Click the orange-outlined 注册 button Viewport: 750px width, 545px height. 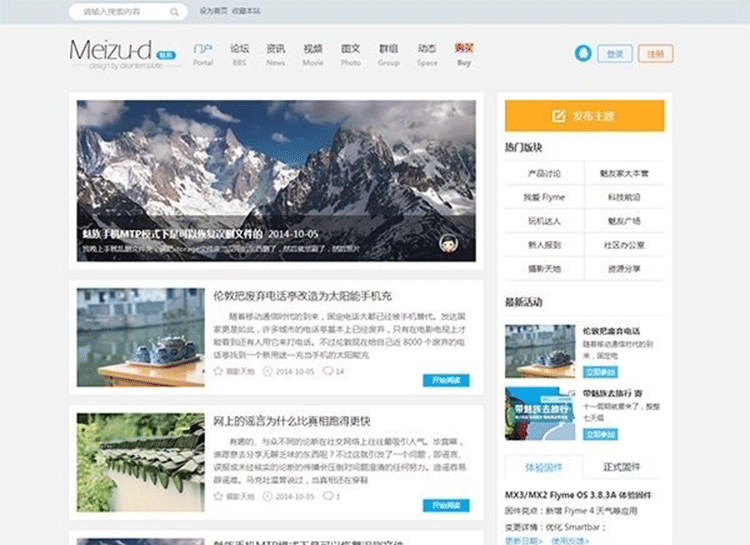(x=655, y=54)
